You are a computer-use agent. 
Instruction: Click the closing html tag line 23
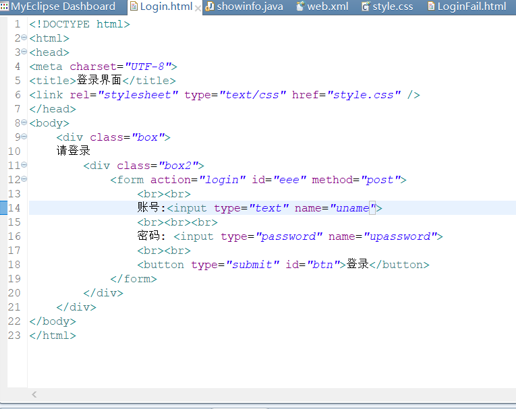[x=53, y=335]
